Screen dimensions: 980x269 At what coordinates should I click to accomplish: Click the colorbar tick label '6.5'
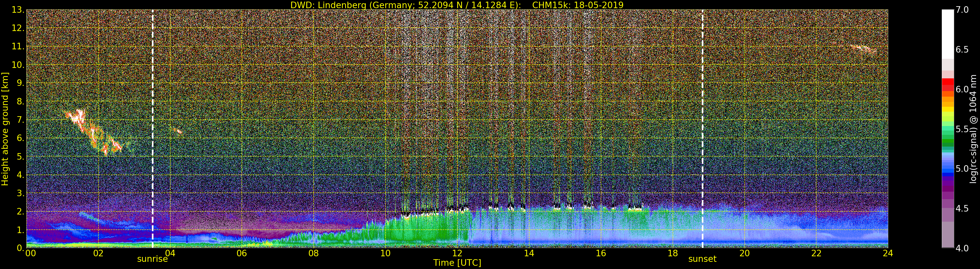pyautogui.click(x=962, y=50)
